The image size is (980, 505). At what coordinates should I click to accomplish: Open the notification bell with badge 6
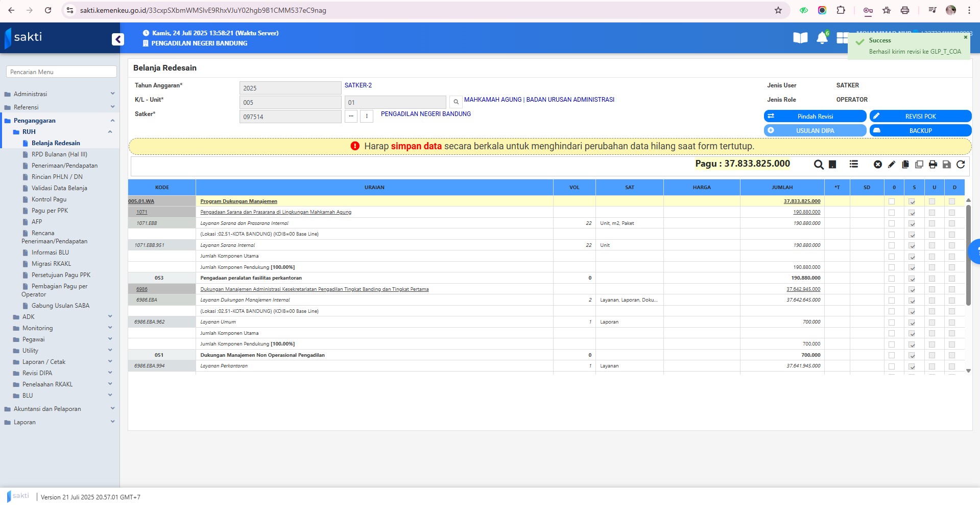click(822, 38)
